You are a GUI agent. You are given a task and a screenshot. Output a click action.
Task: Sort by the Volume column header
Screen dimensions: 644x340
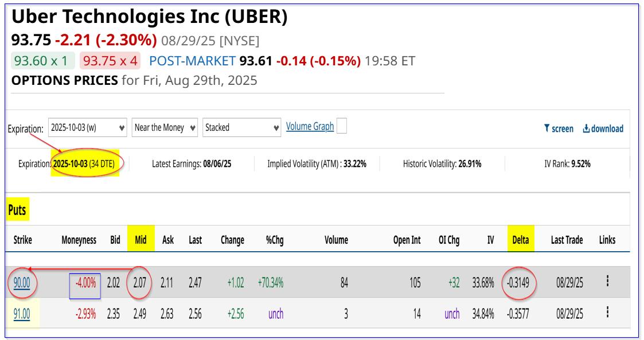(336, 240)
